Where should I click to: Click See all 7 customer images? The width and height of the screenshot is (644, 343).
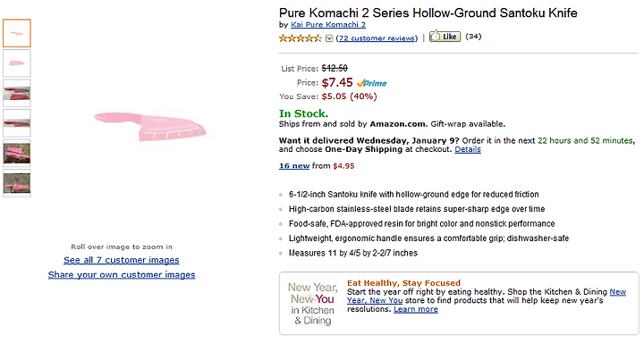121,260
